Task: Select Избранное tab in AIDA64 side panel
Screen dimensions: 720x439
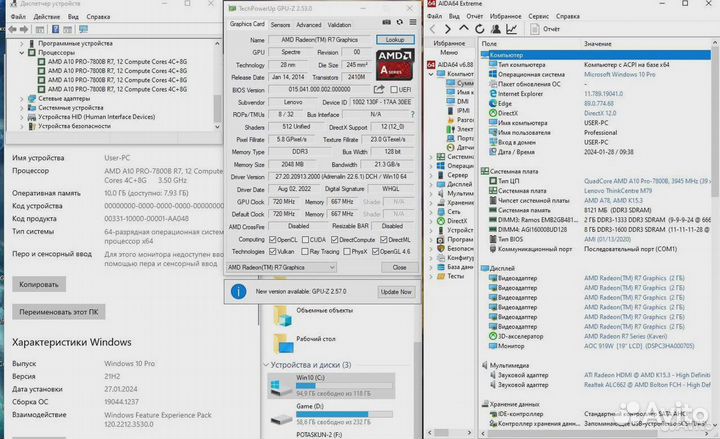Action: 449,43
